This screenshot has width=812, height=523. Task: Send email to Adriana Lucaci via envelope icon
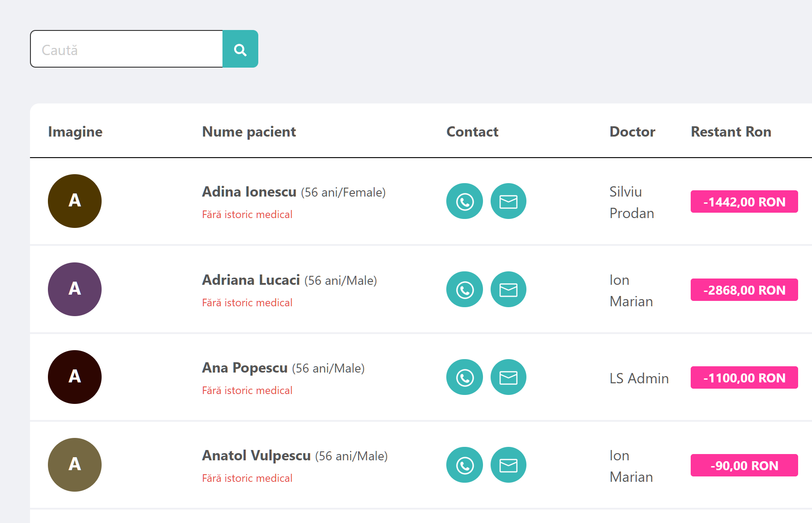508,289
